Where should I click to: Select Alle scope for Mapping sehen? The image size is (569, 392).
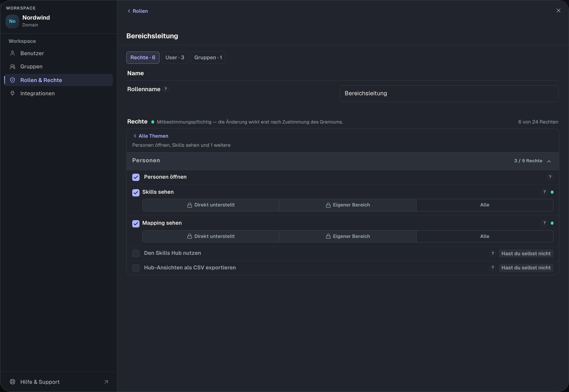[484, 236]
